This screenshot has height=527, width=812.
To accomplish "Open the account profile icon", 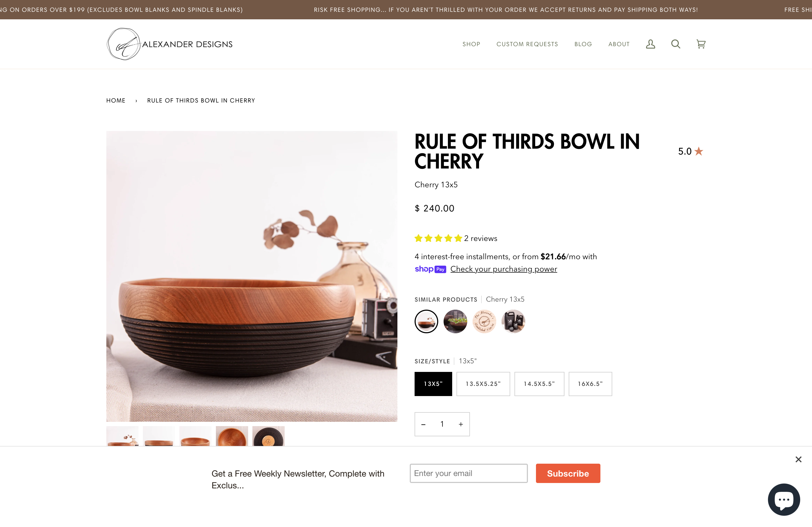I will 650,44.
